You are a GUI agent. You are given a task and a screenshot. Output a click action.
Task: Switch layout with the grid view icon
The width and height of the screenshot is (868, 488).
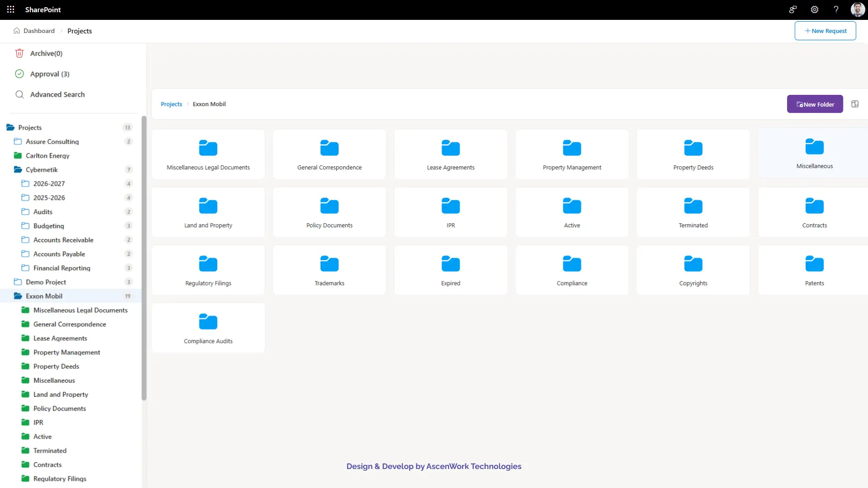[x=854, y=104]
